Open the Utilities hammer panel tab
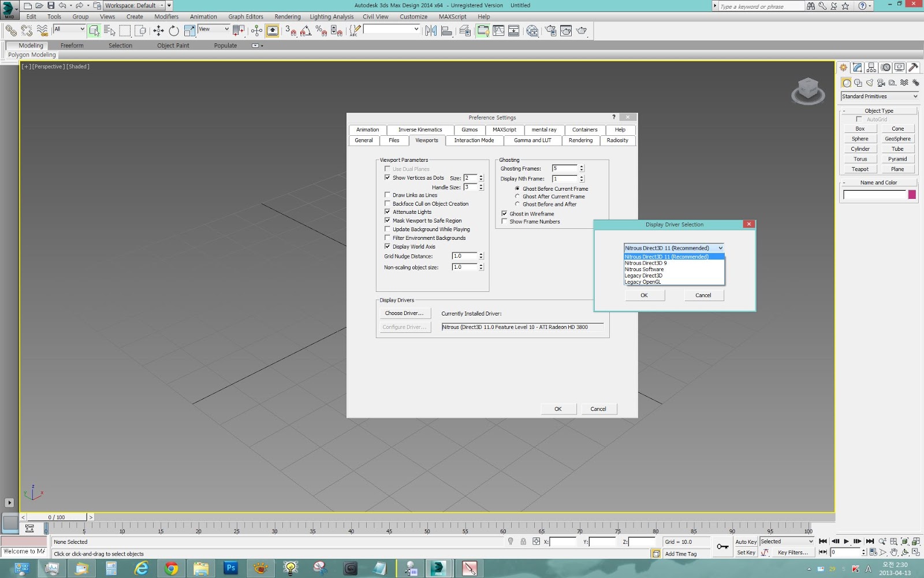The image size is (924, 578). point(914,68)
